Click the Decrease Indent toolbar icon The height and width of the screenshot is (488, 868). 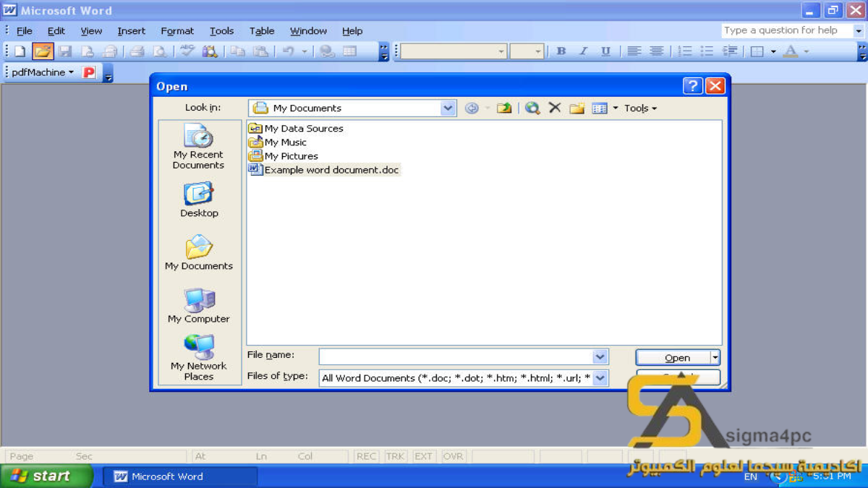click(x=730, y=51)
